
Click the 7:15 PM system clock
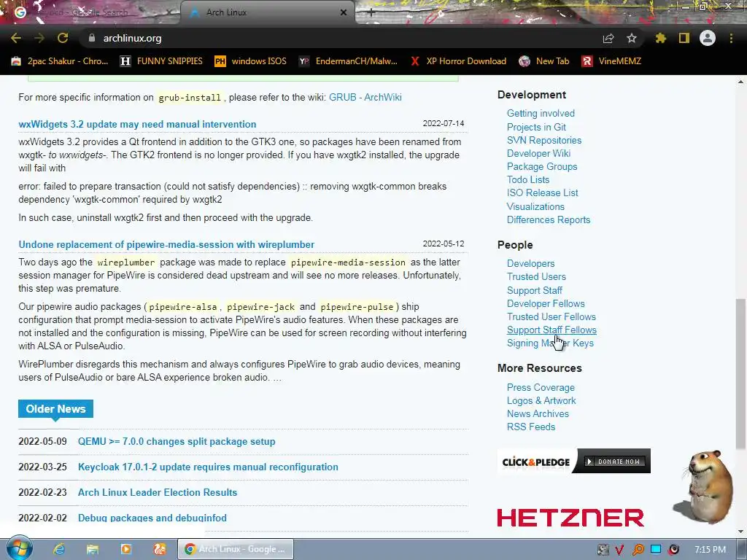click(x=711, y=550)
